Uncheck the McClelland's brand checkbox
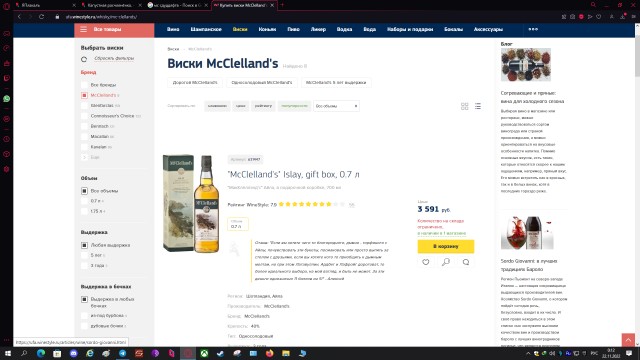Viewport: 640px width, 360px height. 84,95
